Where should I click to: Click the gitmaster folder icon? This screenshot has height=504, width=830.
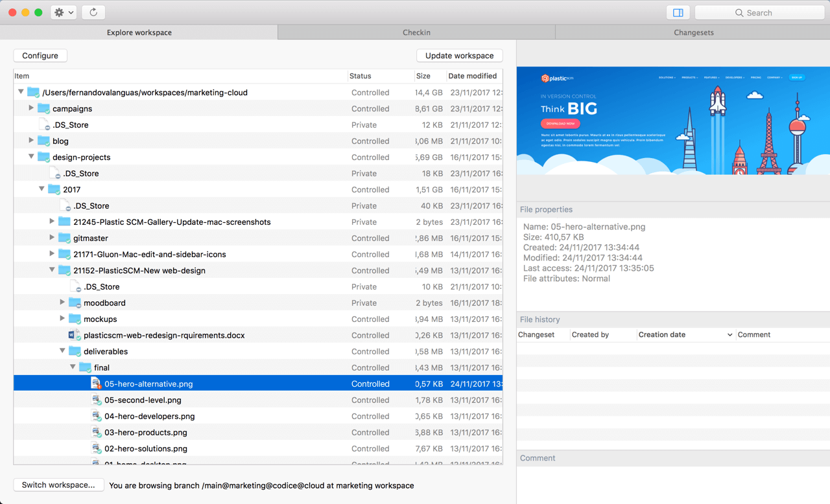point(64,238)
